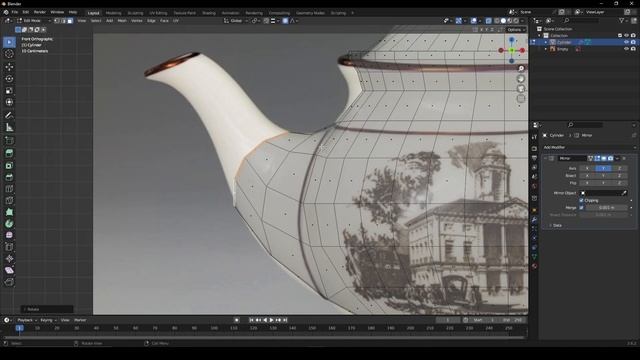
Task: Switch to the Shading workspace tab
Action: coord(209,13)
